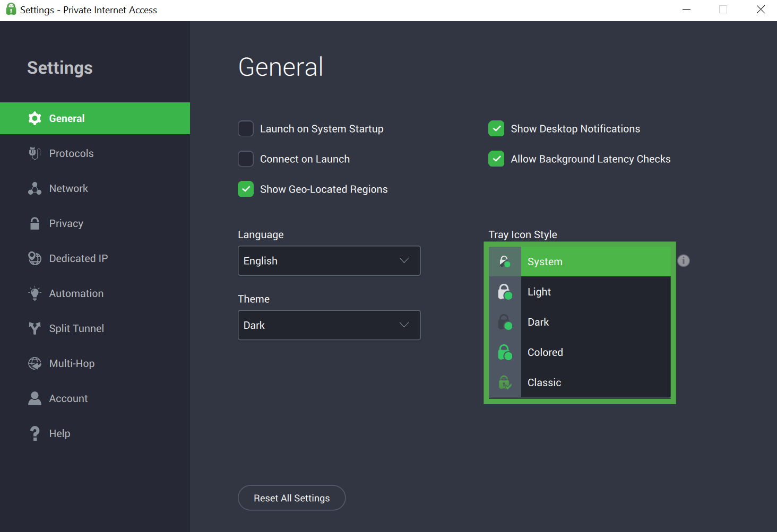Screen dimensions: 777x532
Task: Click the chevron arrow in Language dropdown
Action: pos(404,260)
